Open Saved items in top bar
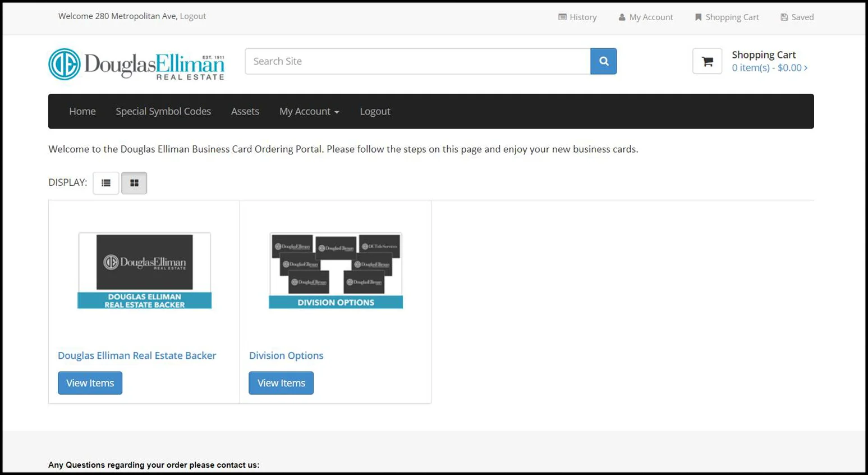Screen dimensions: 868x475 (797, 17)
